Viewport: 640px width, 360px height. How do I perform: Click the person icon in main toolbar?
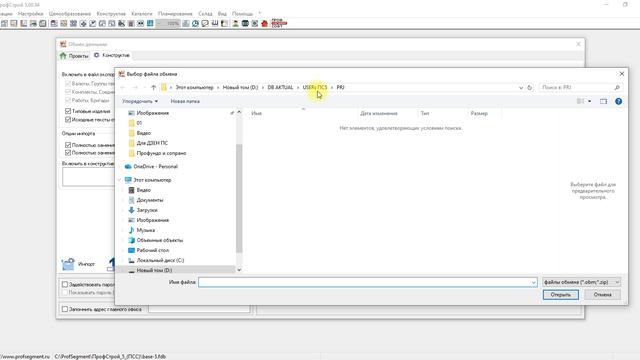236,24
